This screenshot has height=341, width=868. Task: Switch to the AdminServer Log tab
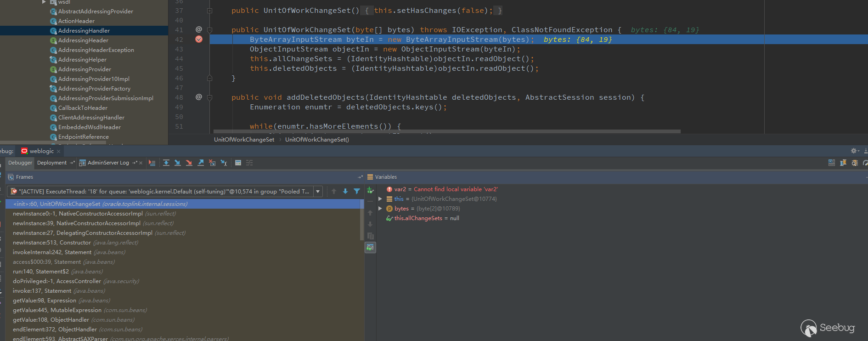coord(108,163)
